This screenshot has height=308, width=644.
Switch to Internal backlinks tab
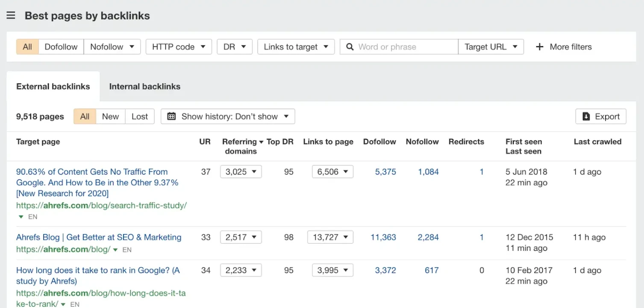point(145,86)
